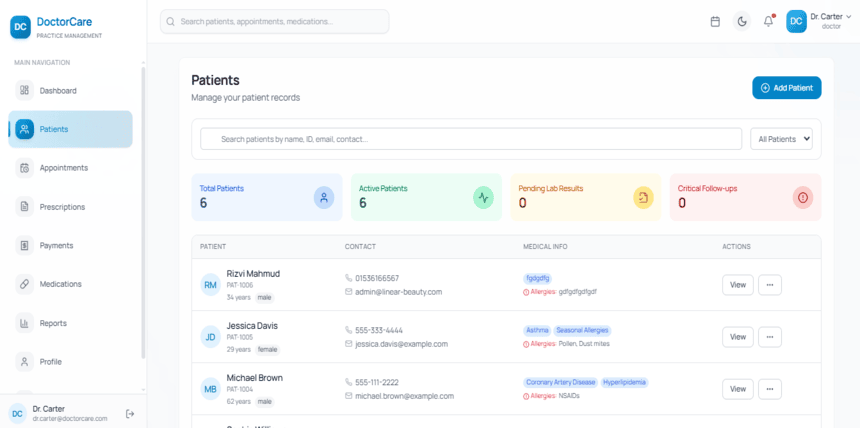Open more actions menu for Rizvi Mahmud
Viewport: 860px width, 428px height.
point(770,285)
